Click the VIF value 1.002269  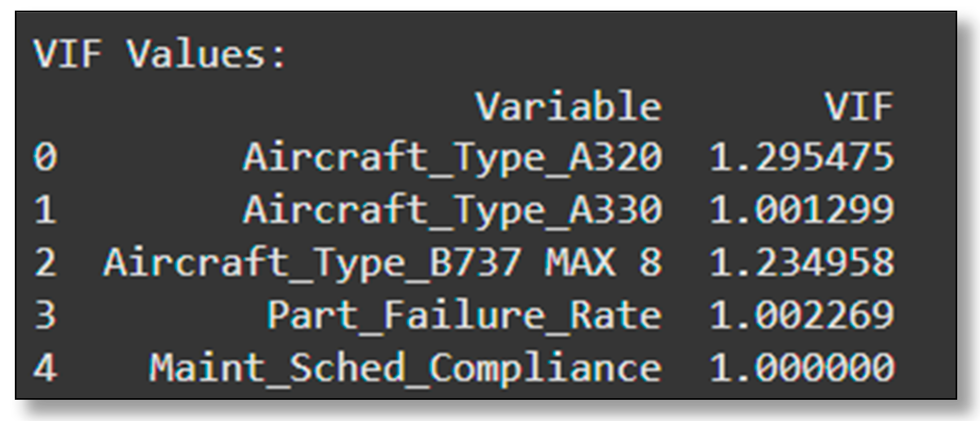click(801, 315)
